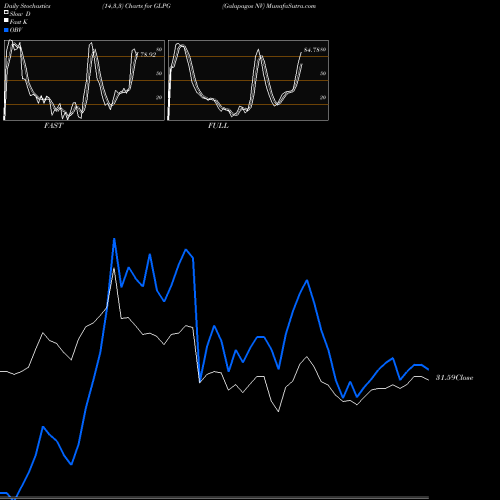The width and height of the screenshot is (500, 500).
Task: Click the 84.78 value in FULL chart
Action: [x=312, y=50]
